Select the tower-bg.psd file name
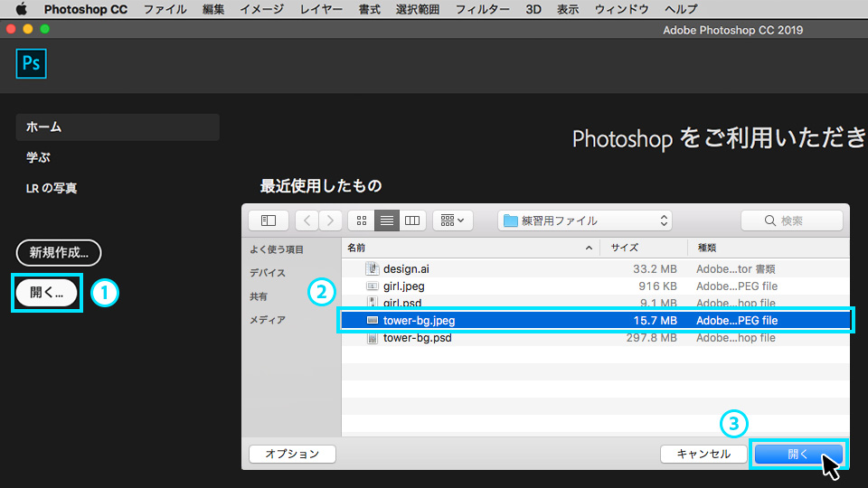868x488 pixels. (x=417, y=337)
